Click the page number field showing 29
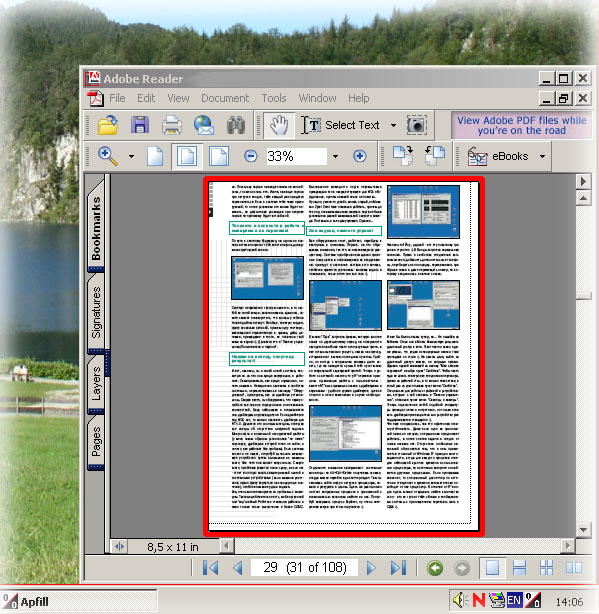Screen dimensions: 599x614 [x=304, y=567]
